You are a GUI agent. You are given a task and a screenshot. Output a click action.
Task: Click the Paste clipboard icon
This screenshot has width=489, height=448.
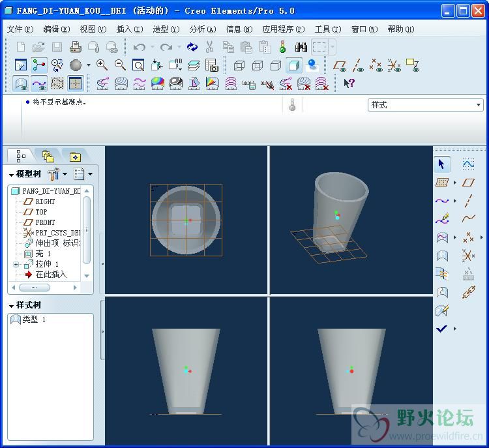pyautogui.click(x=246, y=47)
